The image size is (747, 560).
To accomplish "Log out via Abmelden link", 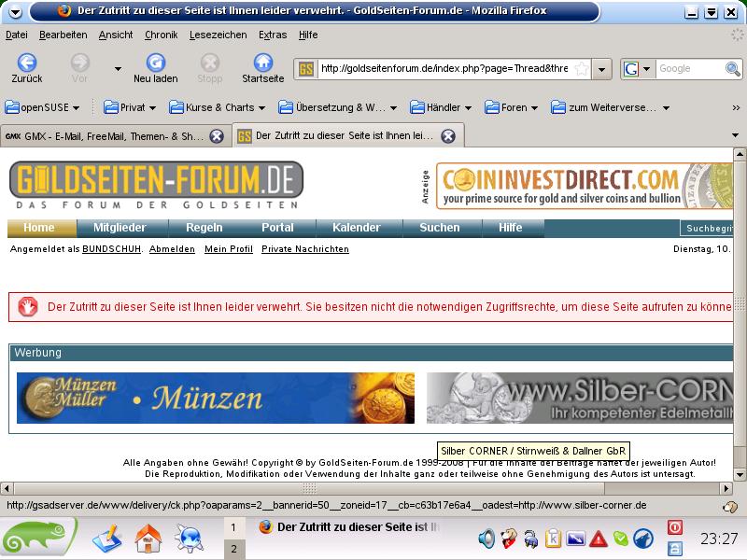I will (172, 249).
